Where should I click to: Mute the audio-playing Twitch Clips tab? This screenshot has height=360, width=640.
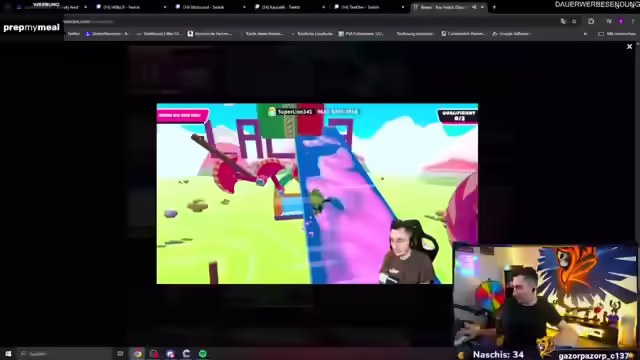coord(474,7)
